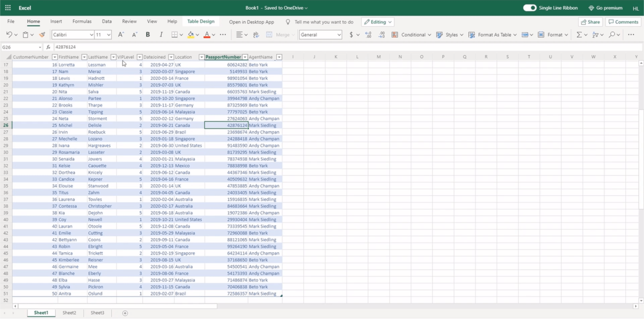This screenshot has height=319, width=644.
Task: Click the AutoSum sigma icon
Action: click(x=579, y=35)
